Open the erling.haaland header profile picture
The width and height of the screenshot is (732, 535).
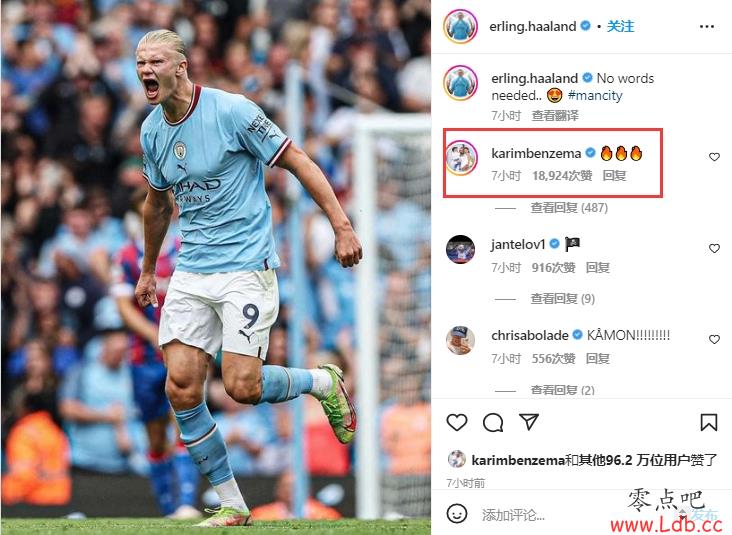tap(460, 26)
